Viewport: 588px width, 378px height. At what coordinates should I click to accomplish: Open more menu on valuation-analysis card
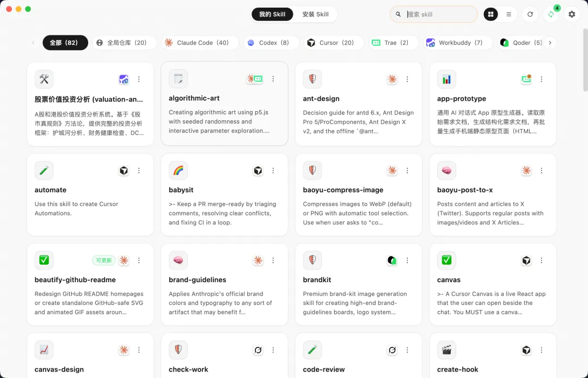(139, 79)
